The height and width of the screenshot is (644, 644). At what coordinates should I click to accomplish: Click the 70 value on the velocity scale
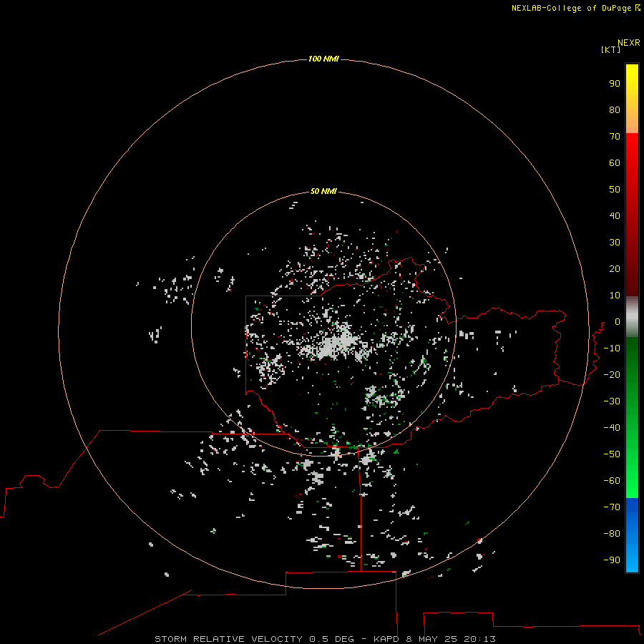click(615, 137)
